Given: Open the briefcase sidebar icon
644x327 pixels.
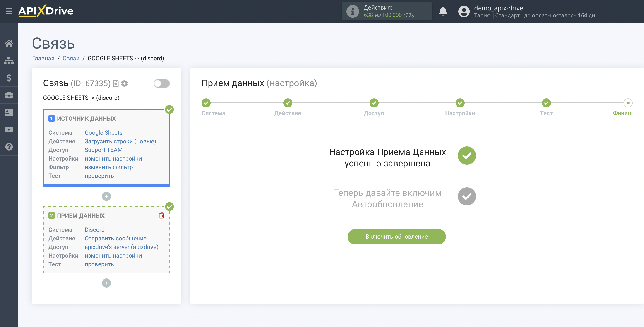Looking at the screenshot, I should pyautogui.click(x=9, y=95).
